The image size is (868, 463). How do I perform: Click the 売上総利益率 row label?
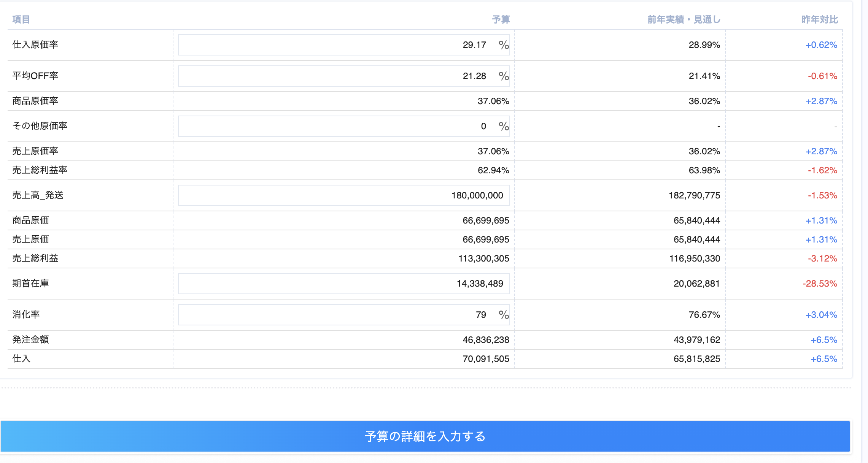[x=40, y=170]
